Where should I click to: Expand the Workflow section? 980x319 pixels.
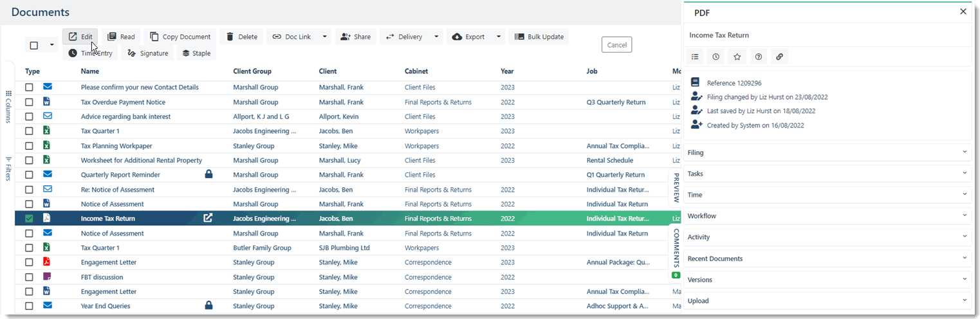(x=827, y=216)
